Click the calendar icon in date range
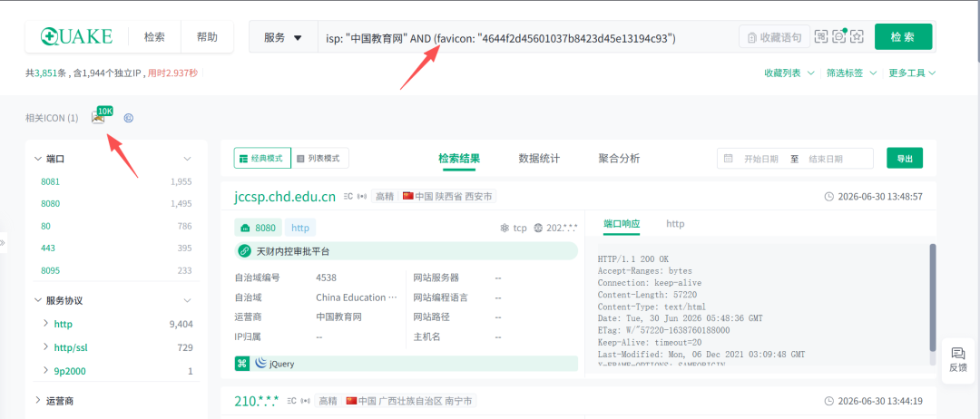 [x=728, y=159]
